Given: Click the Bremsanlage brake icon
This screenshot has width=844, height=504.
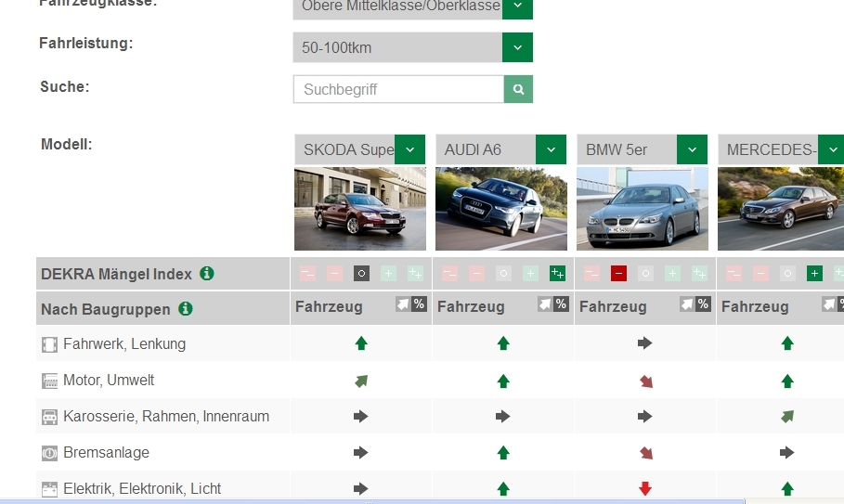Looking at the screenshot, I should click(x=49, y=453).
